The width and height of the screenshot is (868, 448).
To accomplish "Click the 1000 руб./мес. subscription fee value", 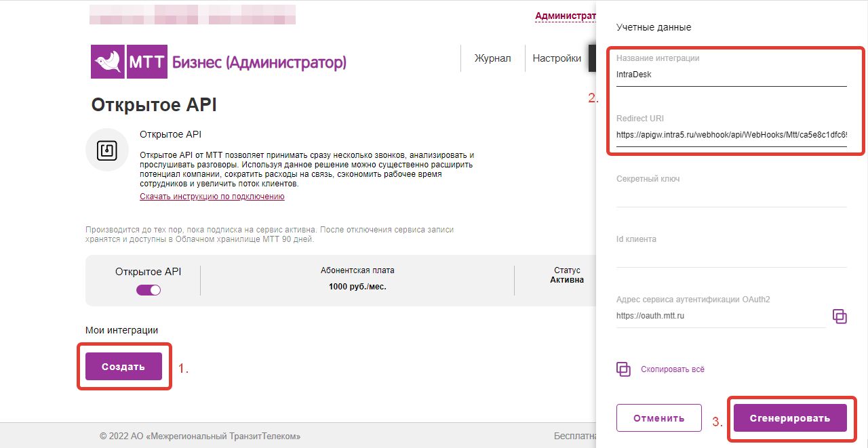I will coord(357,287).
